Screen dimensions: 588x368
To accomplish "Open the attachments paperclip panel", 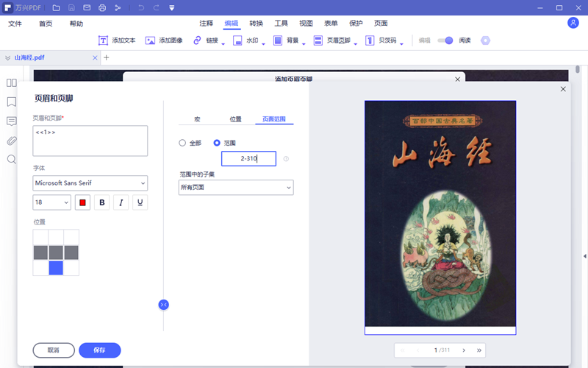I will point(12,141).
